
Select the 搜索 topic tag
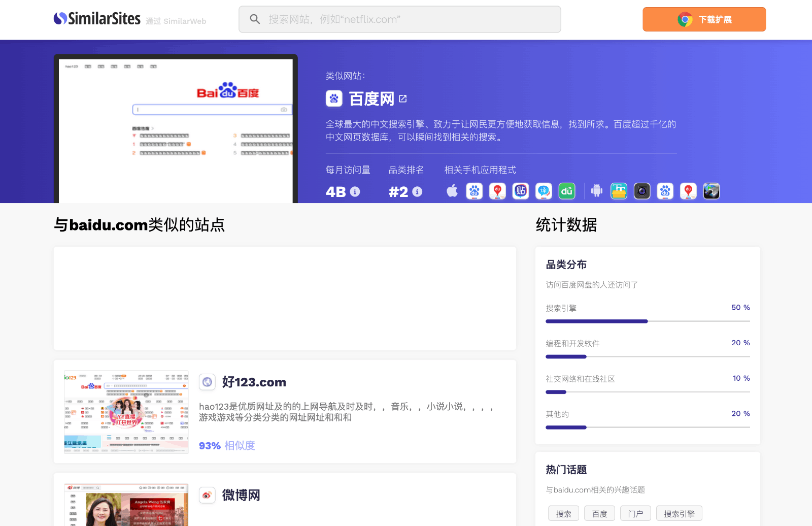[x=563, y=513]
